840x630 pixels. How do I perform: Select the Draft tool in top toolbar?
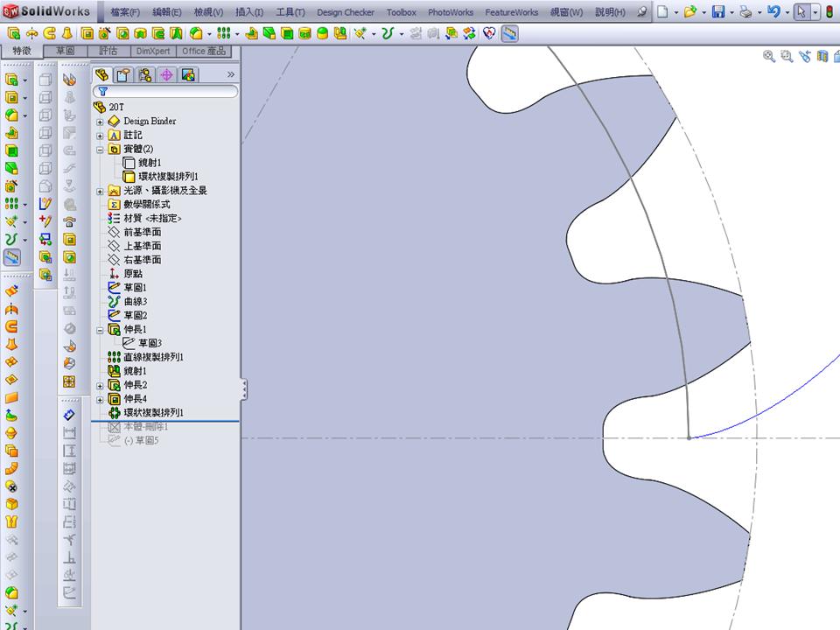(269, 34)
